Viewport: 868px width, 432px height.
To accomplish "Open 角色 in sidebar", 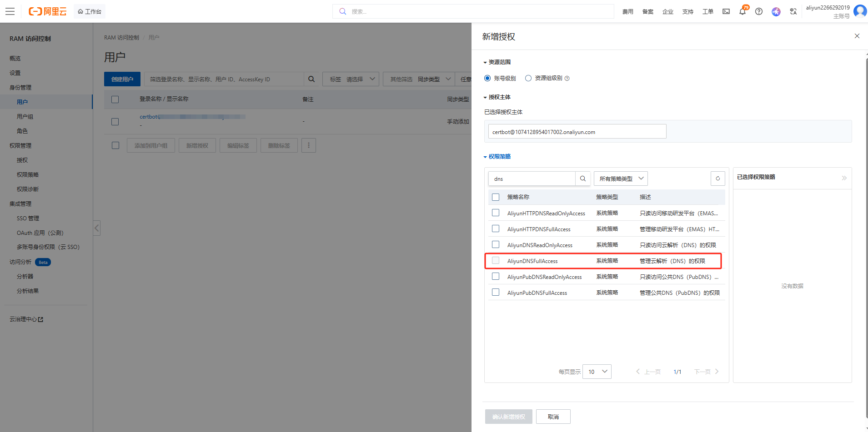I will click(22, 131).
